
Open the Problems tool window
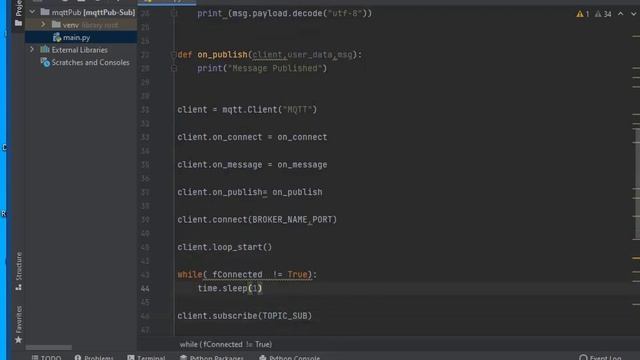pyautogui.click(x=94, y=358)
